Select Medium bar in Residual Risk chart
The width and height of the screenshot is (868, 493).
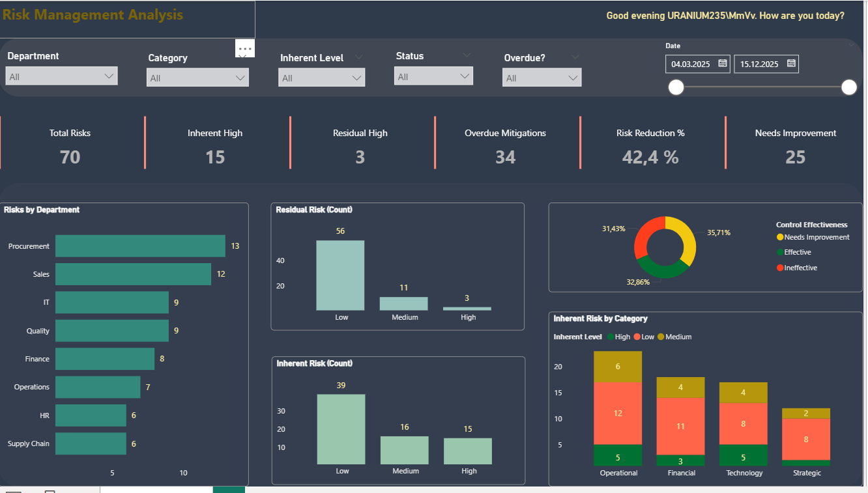[404, 303]
